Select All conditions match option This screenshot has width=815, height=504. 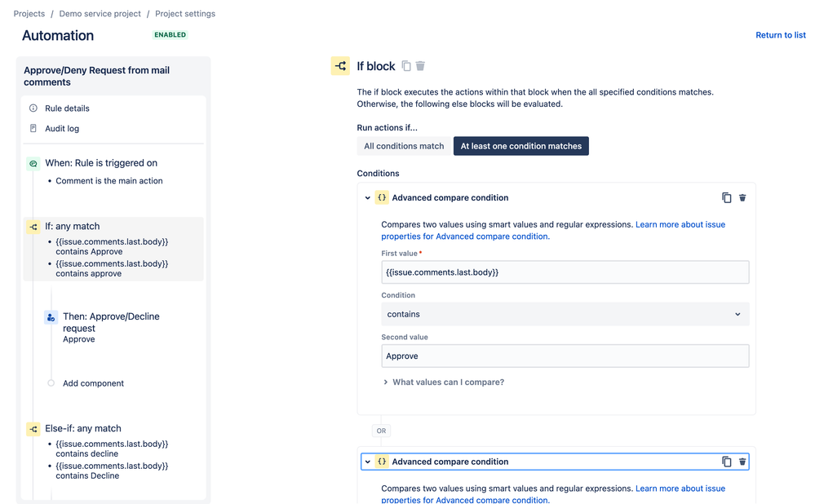pyautogui.click(x=404, y=146)
